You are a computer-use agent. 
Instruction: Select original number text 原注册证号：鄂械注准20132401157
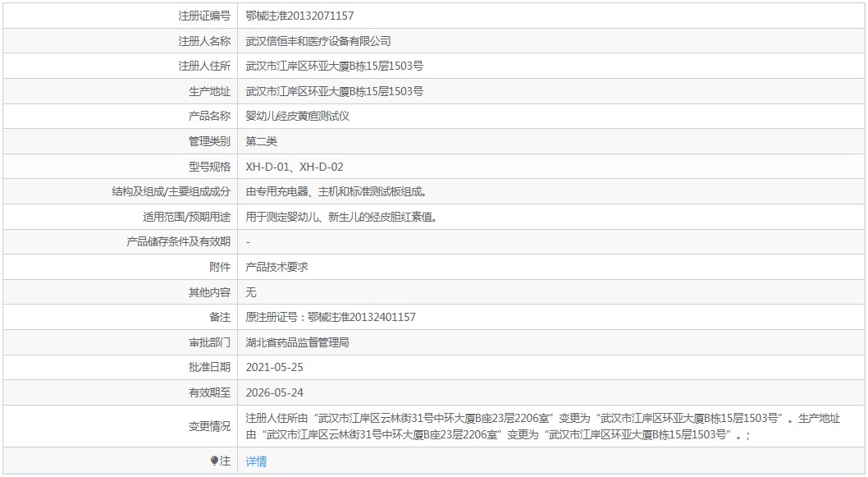tap(331, 317)
